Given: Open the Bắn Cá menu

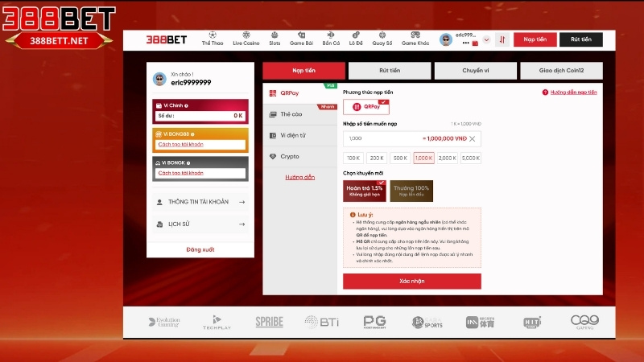Looking at the screenshot, I should pos(331,39).
